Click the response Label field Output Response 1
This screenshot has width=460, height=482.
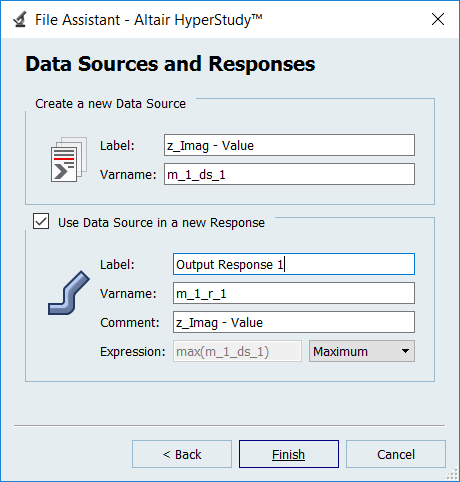coord(294,264)
